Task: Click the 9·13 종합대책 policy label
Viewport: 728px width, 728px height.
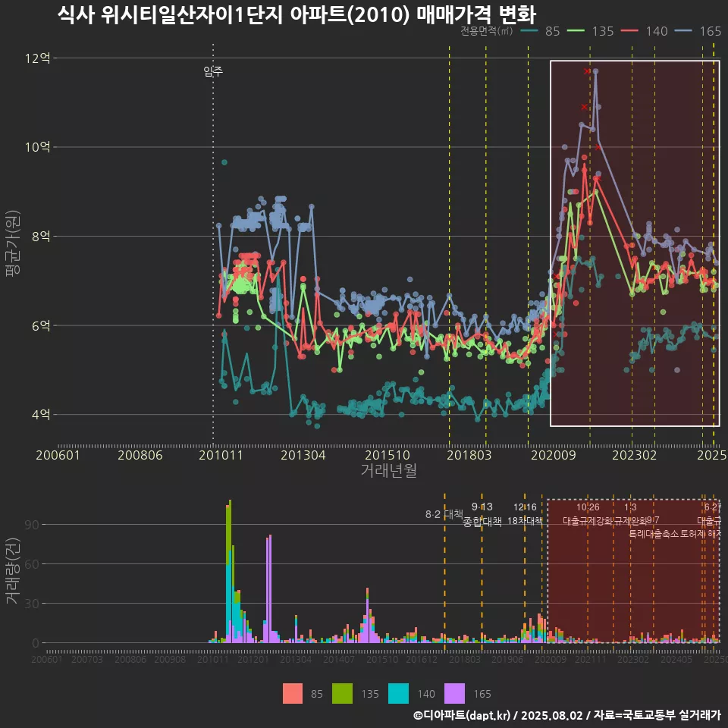Action: pyautogui.click(x=482, y=514)
